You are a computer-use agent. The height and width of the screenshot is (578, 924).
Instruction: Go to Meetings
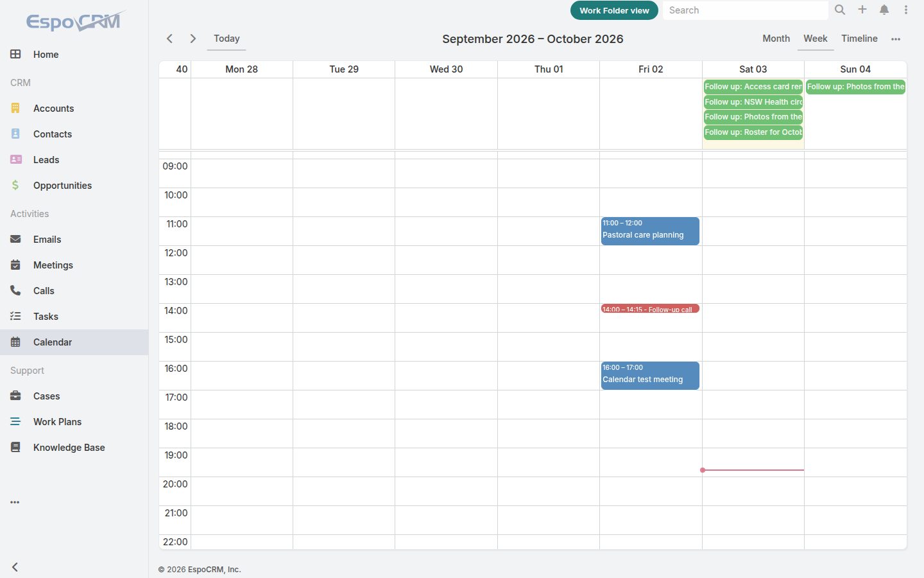click(x=74, y=265)
